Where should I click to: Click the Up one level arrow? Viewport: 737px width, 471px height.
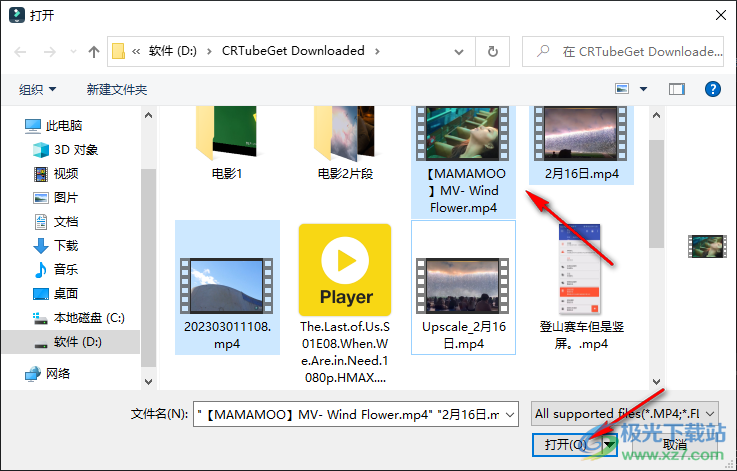click(x=94, y=51)
